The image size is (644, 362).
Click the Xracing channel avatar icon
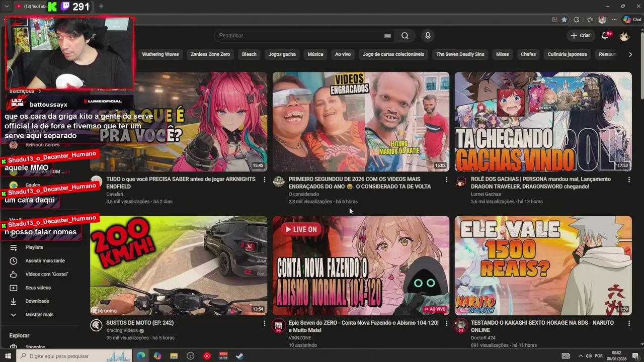[x=96, y=325]
